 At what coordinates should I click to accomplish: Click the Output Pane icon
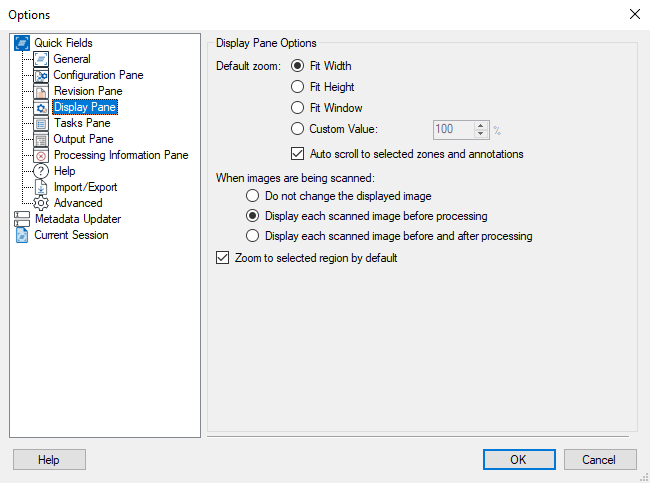(x=41, y=139)
